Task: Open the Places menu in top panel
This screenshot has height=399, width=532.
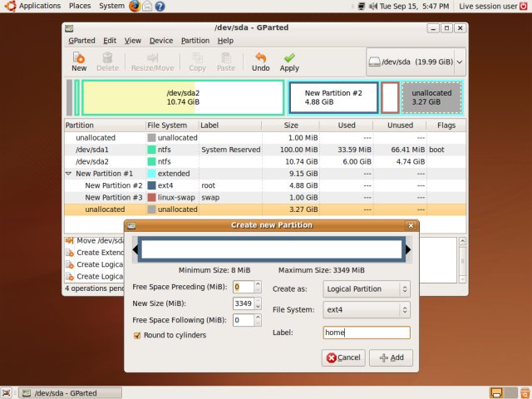Action: [80, 6]
